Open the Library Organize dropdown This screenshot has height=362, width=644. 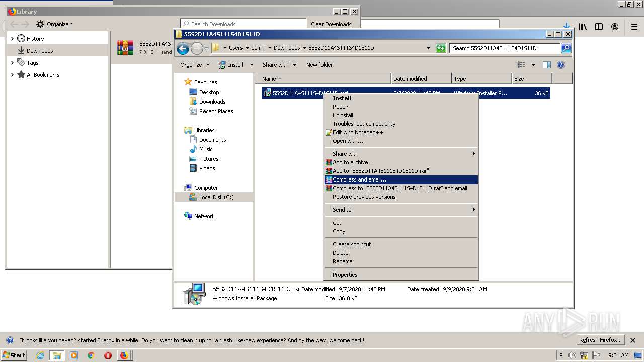click(x=55, y=24)
